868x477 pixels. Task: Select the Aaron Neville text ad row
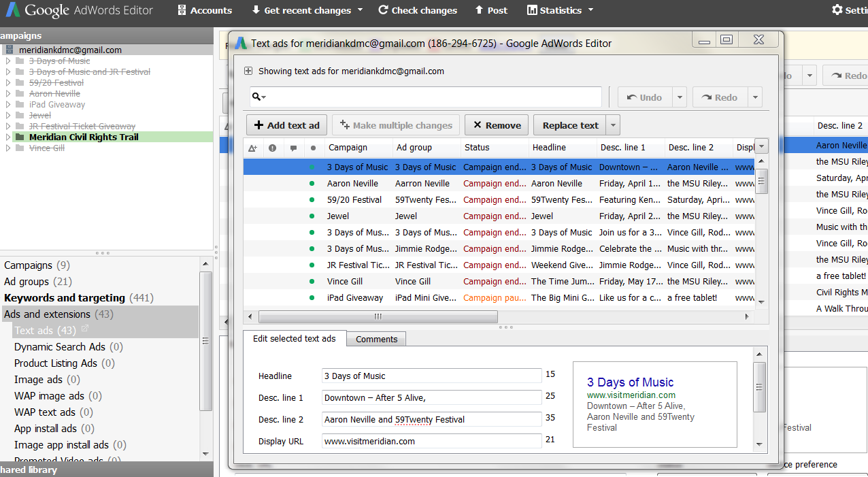point(499,183)
